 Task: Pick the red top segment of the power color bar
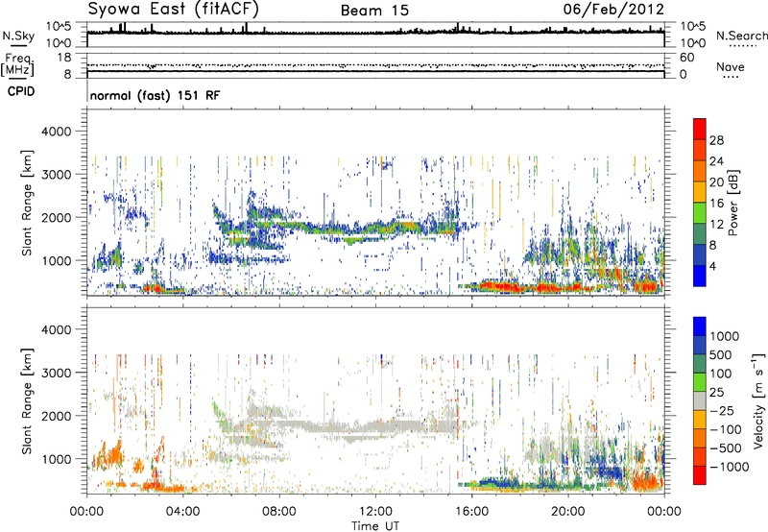pos(700,130)
